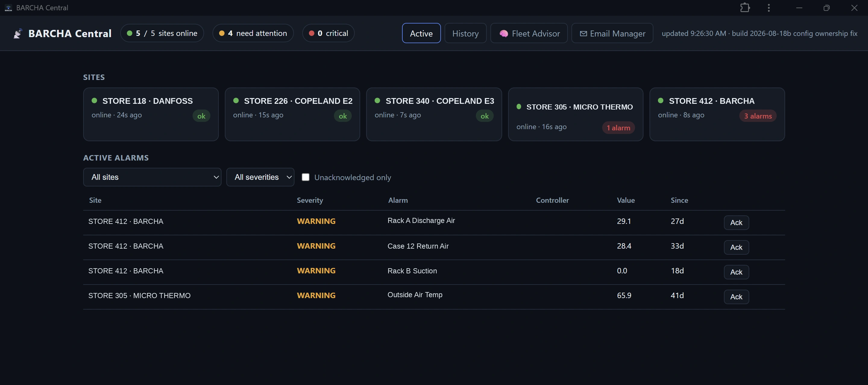Screen dimensions: 868x385
Task: Select the Case 12 Return Air alarm name
Action: (418, 246)
